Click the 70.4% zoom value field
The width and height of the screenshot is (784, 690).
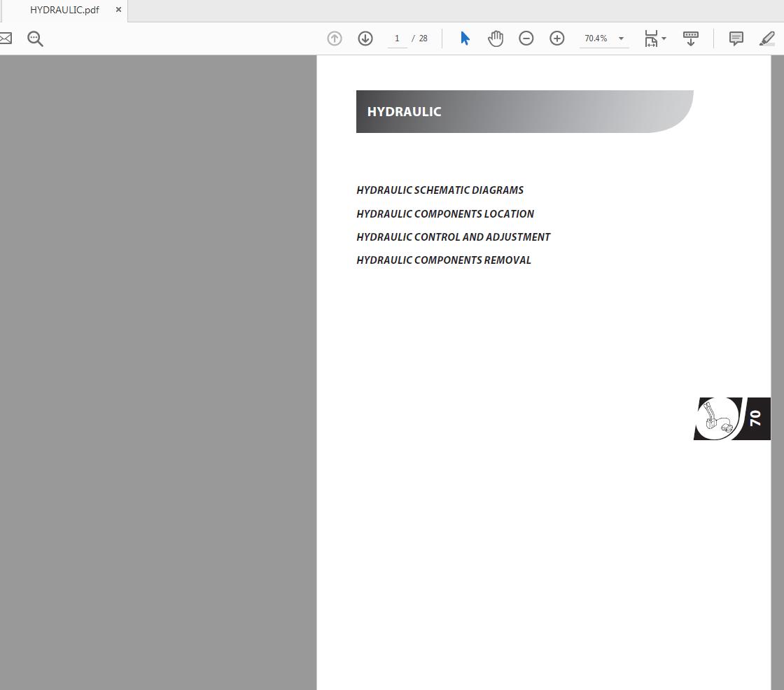[596, 38]
